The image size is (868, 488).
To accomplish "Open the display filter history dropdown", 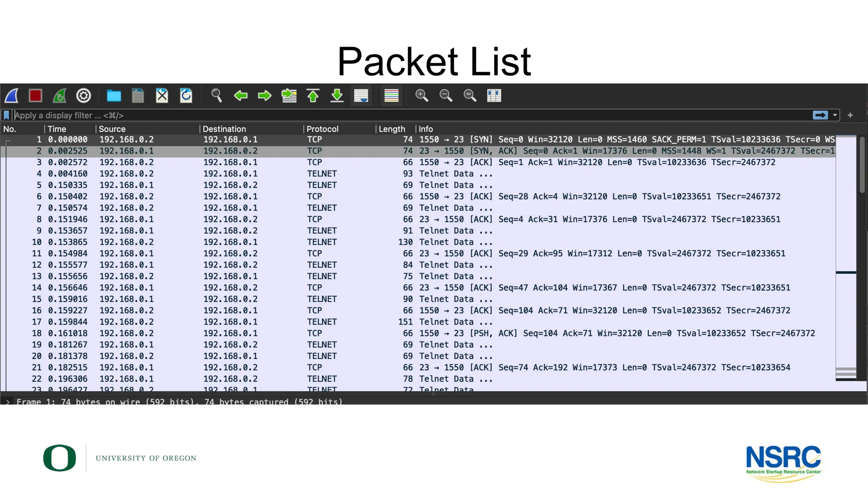I will (835, 115).
